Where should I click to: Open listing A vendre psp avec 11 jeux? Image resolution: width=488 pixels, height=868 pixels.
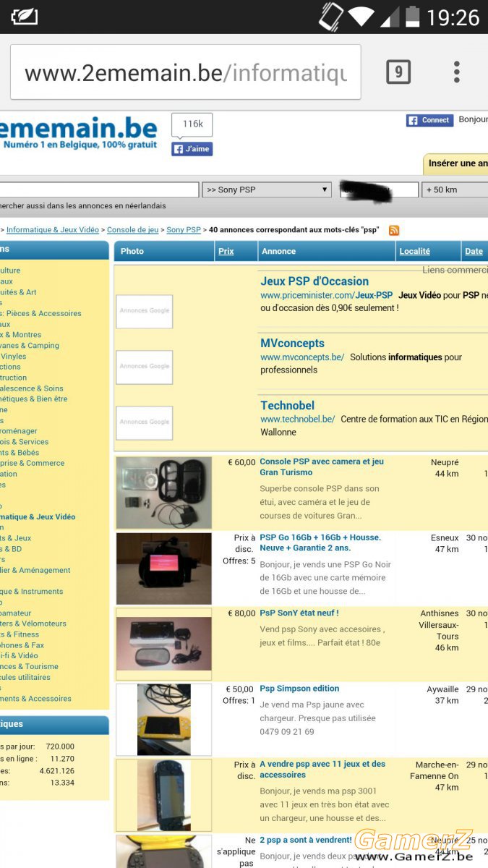point(322,769)
